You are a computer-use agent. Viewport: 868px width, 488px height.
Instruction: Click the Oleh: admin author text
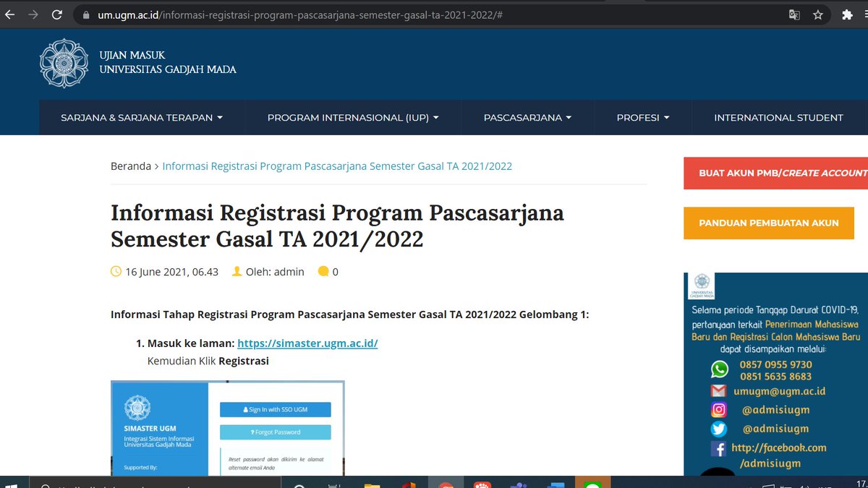click(x=275, y=272)
